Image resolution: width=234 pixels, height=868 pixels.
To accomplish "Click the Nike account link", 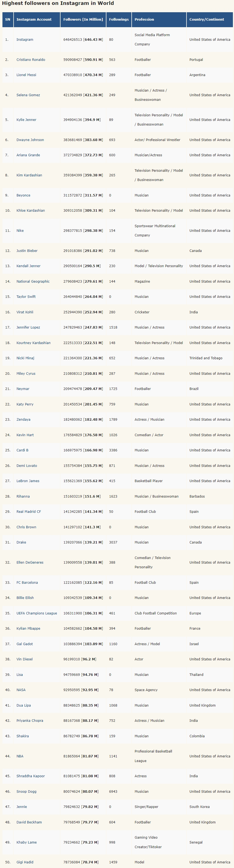I will point(20,231).
